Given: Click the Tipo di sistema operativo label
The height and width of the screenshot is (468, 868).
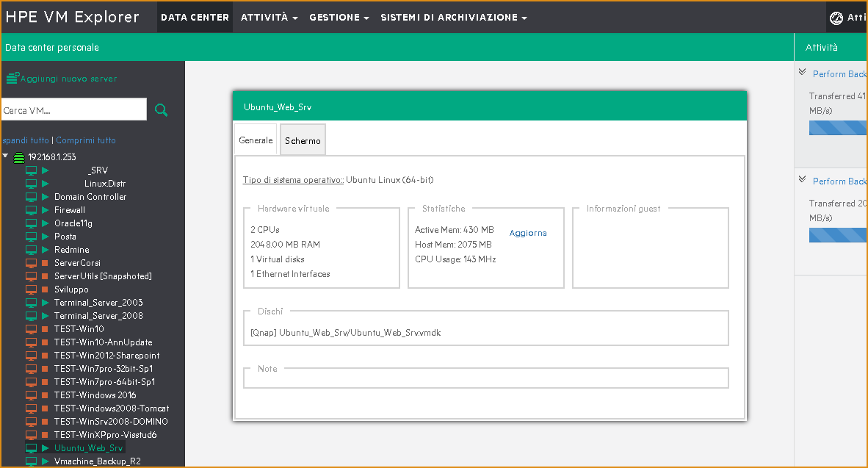Looking at the screenshot, I should click(294, 180).
